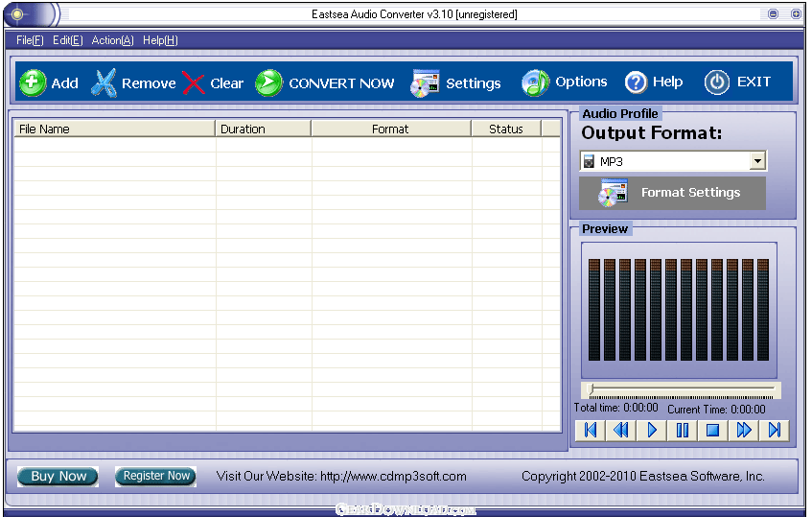Click the Register Now button

[x=156, y=476]
